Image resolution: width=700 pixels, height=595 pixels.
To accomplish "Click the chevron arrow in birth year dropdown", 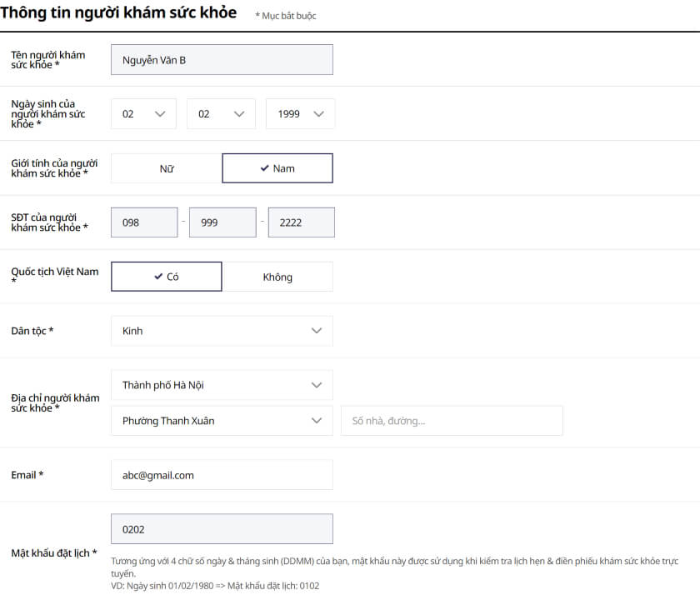I will 318,114.
